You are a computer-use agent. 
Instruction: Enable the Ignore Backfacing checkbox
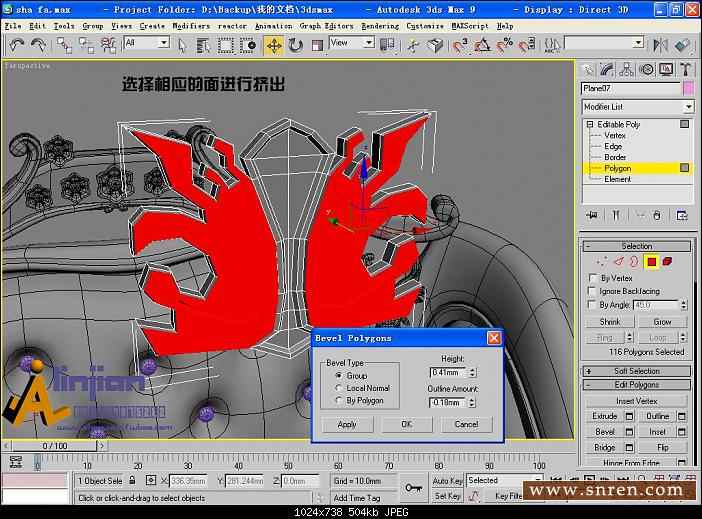click(x=592, y=291)
